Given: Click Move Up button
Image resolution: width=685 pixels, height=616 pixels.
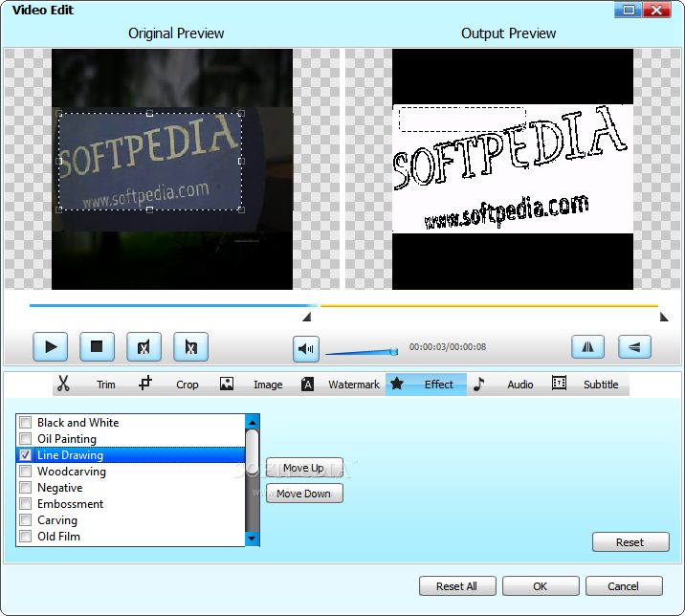Looking at the screenshot, I should coord(304,468).
